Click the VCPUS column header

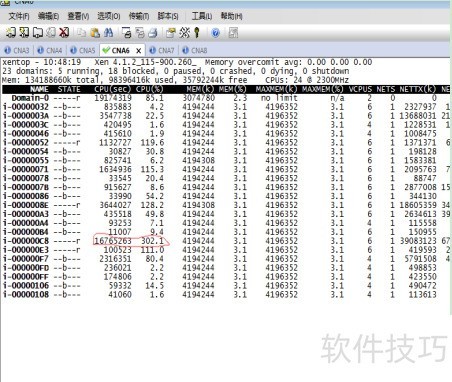pyautogui.click(x=360, y=89)
